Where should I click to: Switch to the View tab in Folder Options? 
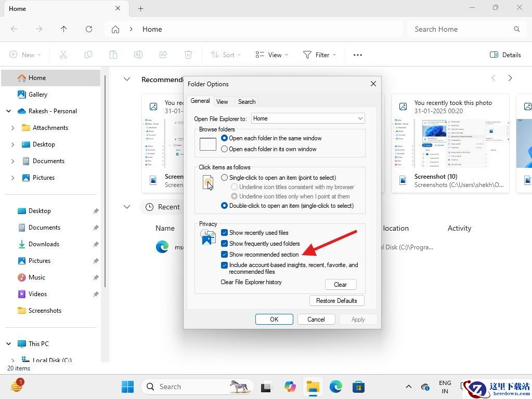click(x=222, y=102)
